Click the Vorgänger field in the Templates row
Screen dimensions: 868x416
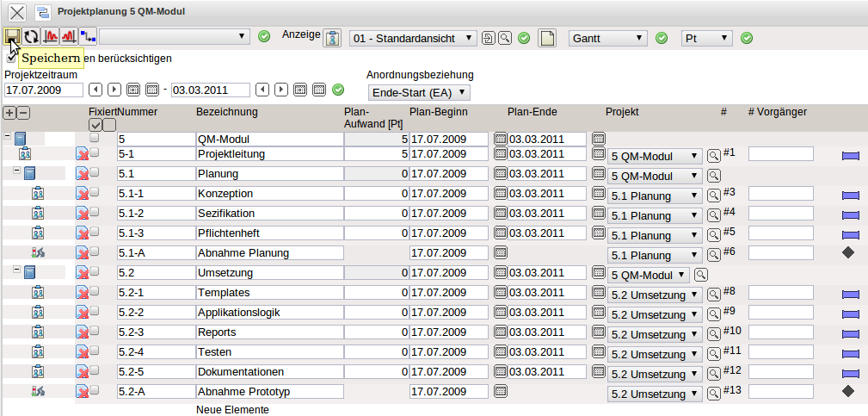coord(781,293)
